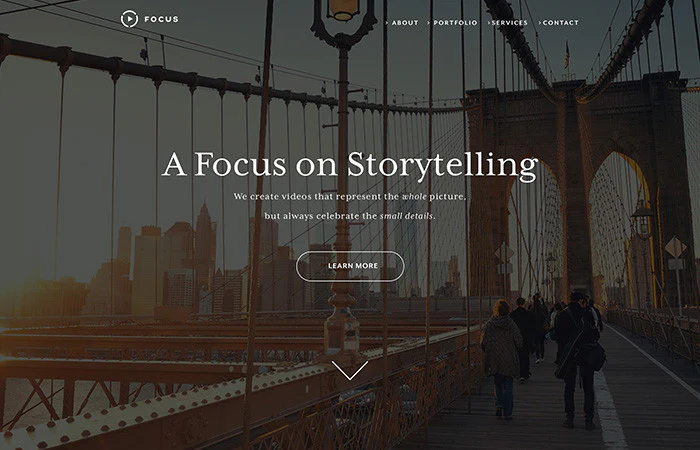Click the Learn More button
Viewport: 700px width, 450px height.
pos(350,266)
